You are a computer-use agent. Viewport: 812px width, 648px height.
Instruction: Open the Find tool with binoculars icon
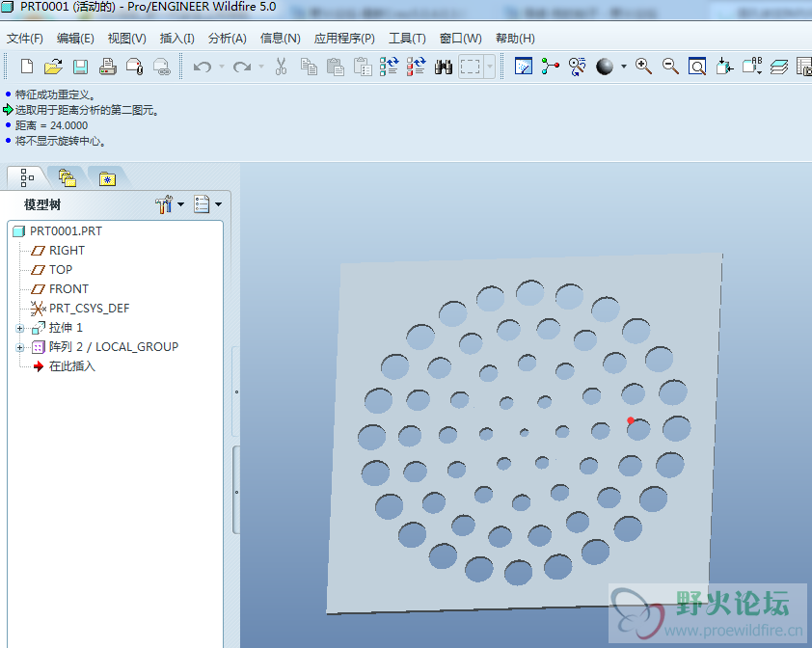[444, 67]
